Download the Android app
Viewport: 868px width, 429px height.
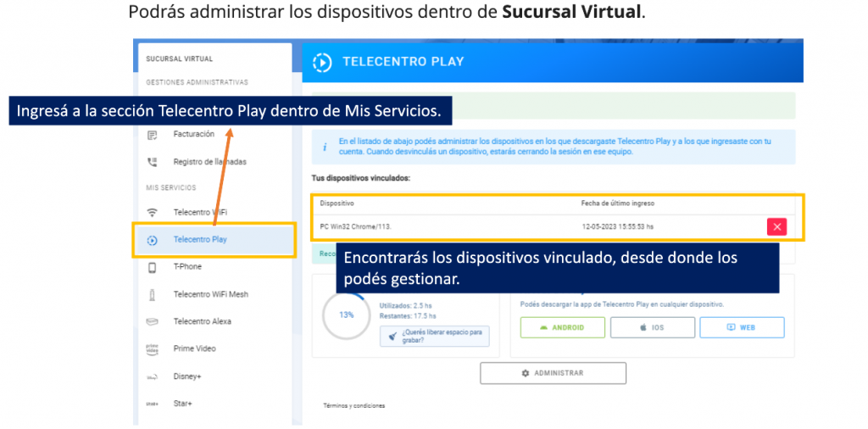coord(563,327)
